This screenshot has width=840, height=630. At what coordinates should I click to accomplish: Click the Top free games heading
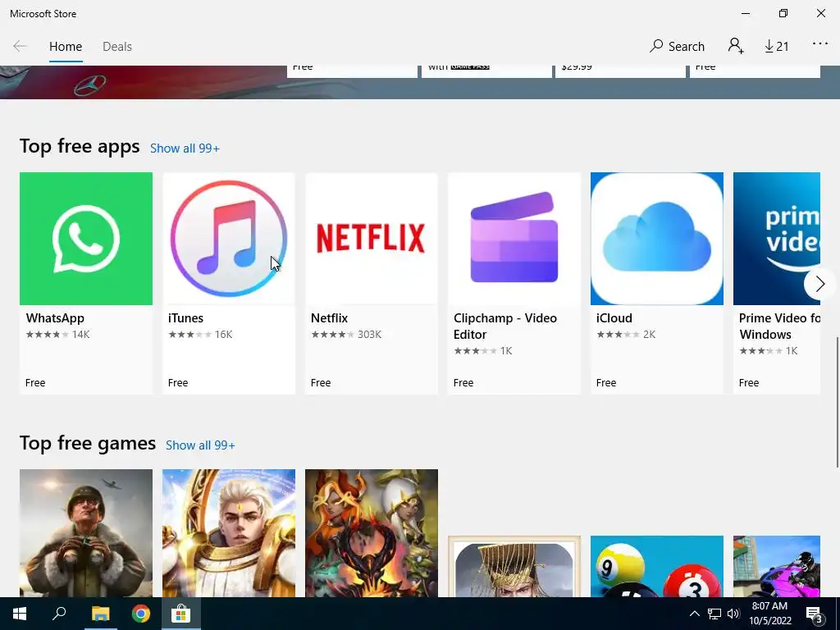[88, 443]
